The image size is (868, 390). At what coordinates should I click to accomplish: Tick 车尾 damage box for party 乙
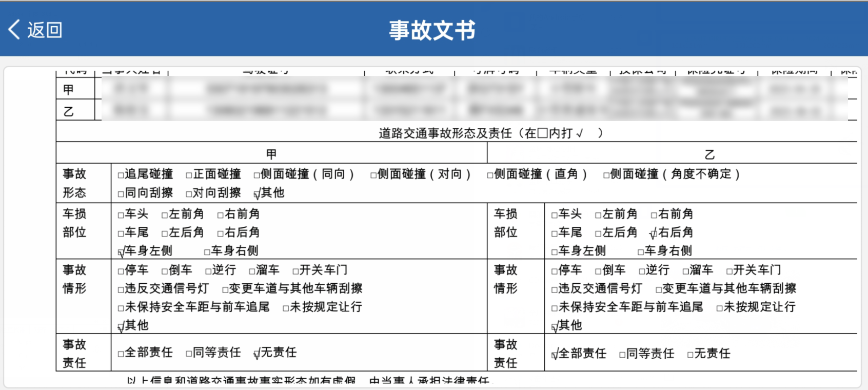click(x=555, y=233)
